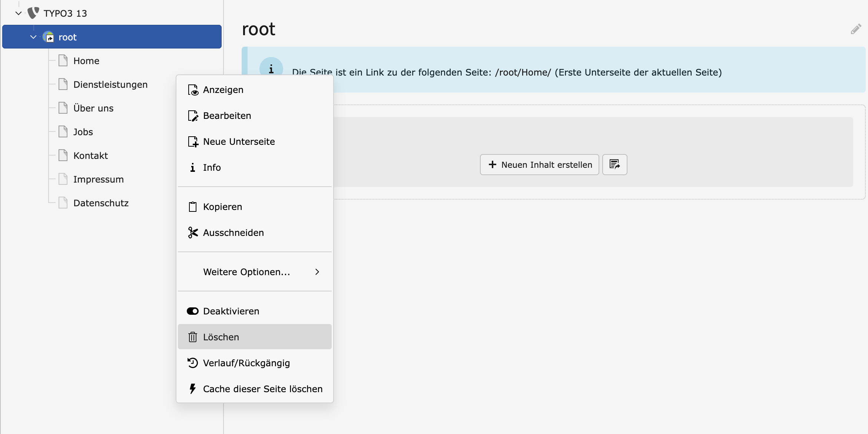This screenshot has width=868, height=434.
Task: Click the root page globe shortcut icon
Action: (49, 37)
